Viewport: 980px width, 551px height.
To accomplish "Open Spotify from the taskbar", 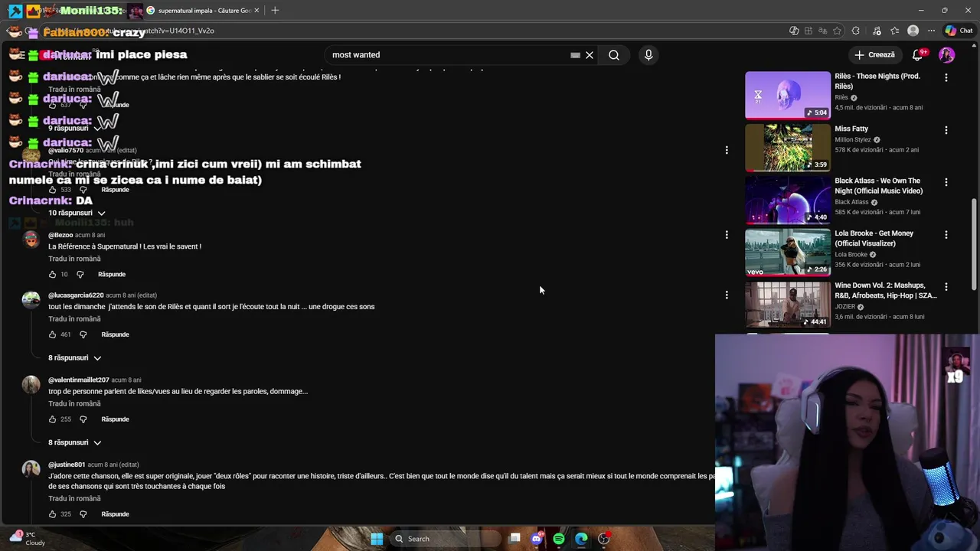I will [x=559, y=539].
